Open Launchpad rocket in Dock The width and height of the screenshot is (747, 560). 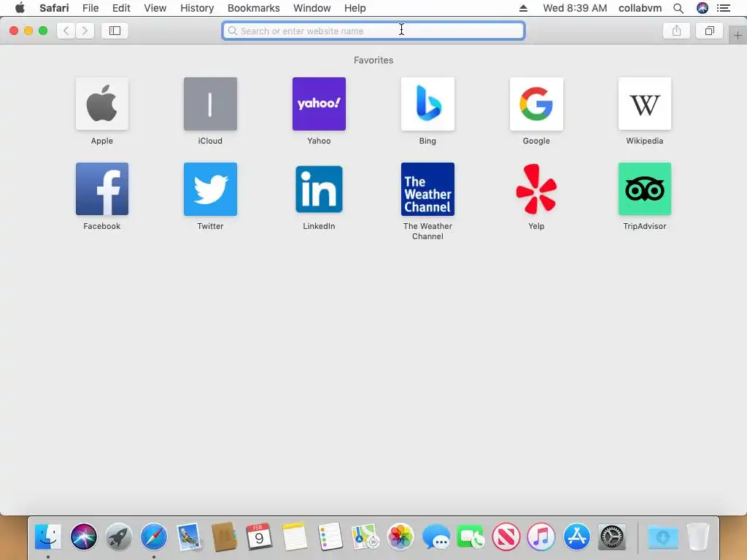[119, 537]
